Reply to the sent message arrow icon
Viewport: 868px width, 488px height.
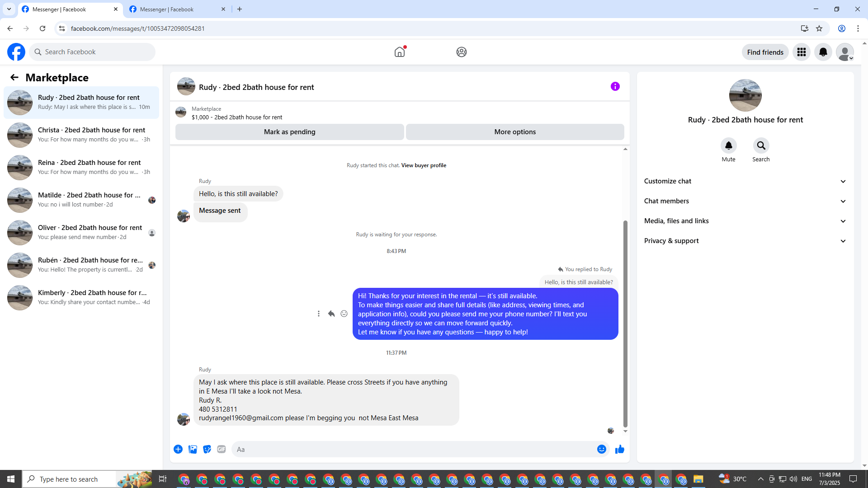(x=331, y=314)
